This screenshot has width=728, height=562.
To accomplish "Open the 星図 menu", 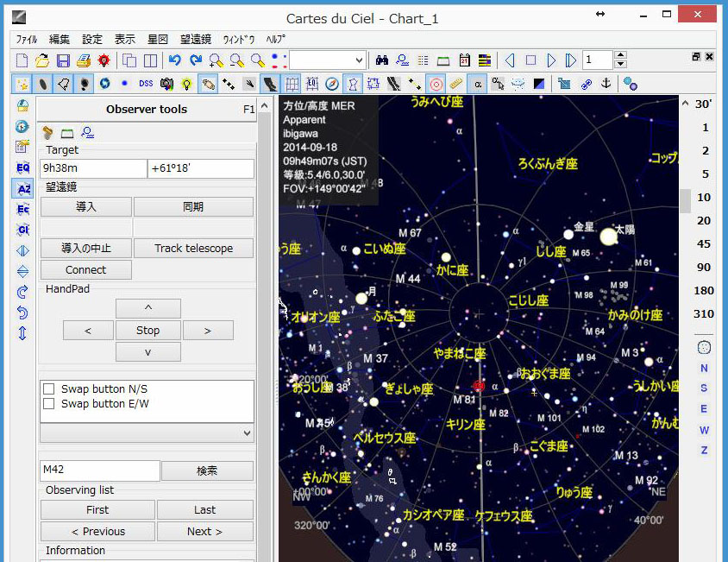I will pos(157,39).
